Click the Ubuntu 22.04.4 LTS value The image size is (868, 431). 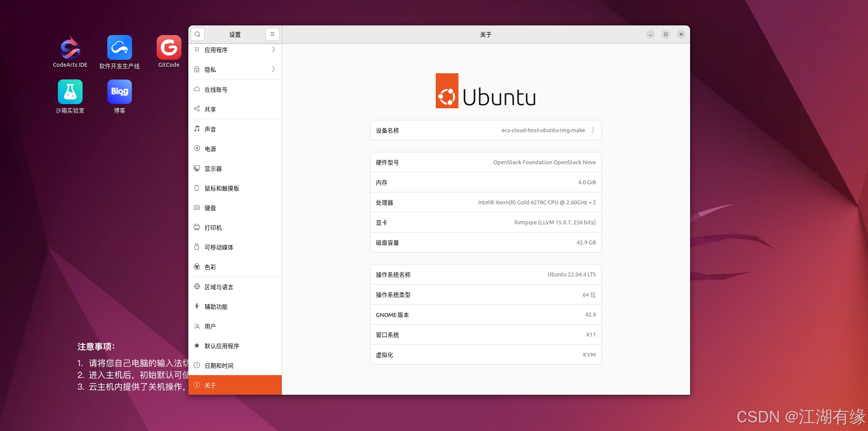point(572,274)
